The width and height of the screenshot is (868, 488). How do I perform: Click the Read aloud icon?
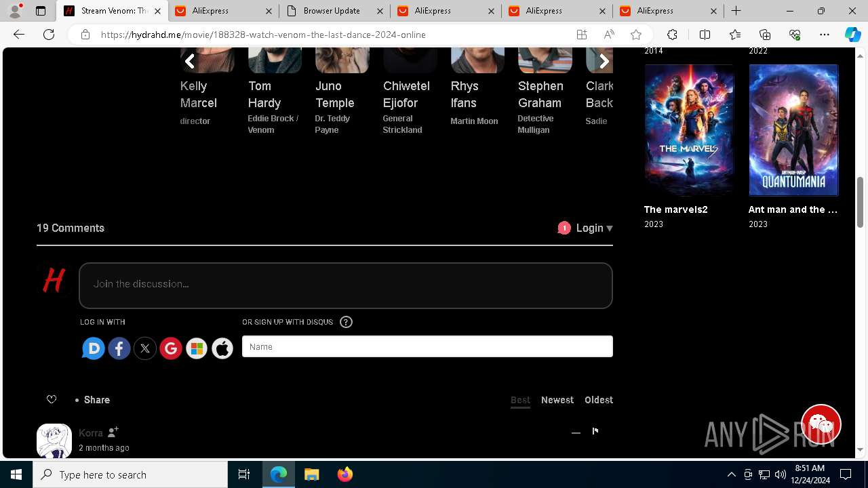(609, 35)
